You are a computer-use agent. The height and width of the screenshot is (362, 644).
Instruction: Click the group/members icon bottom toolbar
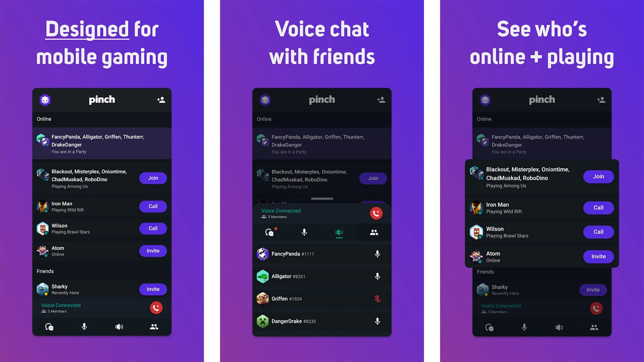[154, 327]
